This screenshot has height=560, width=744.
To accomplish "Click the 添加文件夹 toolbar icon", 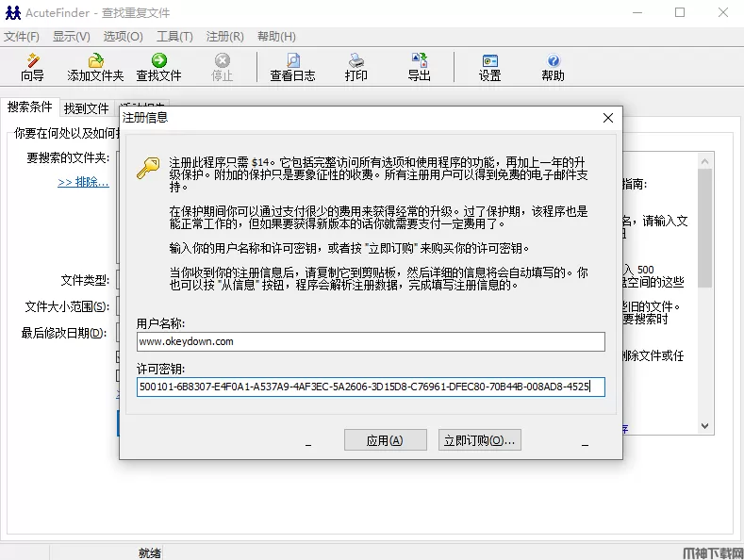I will (95, 67).
